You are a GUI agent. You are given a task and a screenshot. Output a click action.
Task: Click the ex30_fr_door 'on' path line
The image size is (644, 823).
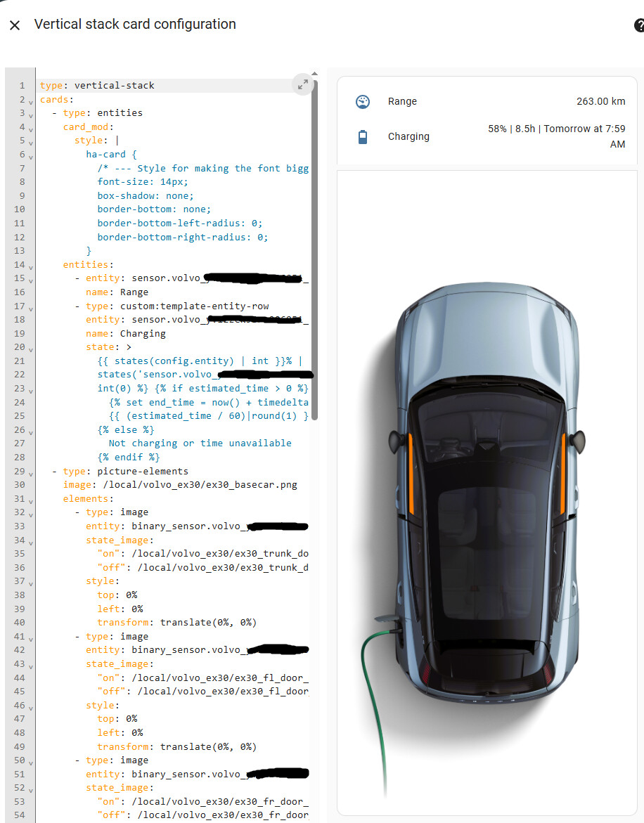pos(203,801)
